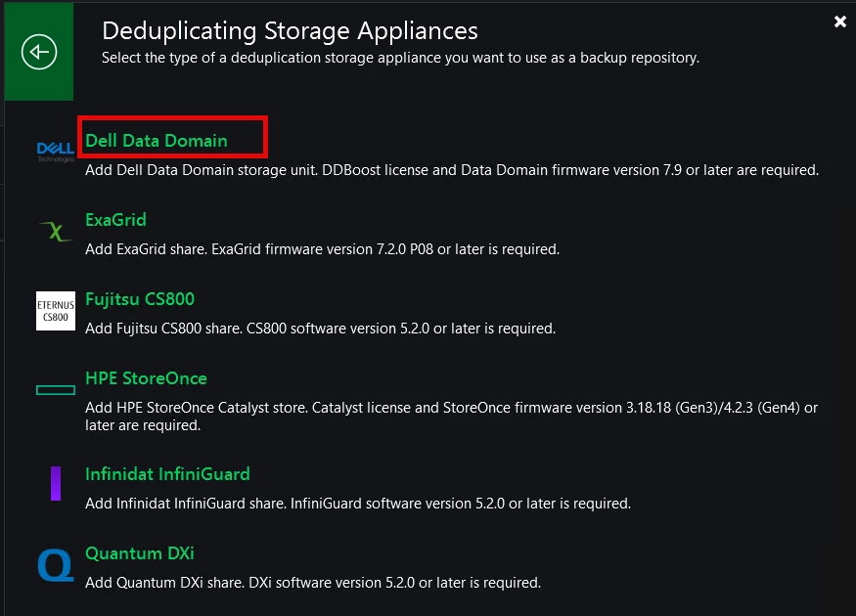Screen dimensions: 856x616
Task: Click the Dell Data Domain firmware description
Action: (451, 170)
